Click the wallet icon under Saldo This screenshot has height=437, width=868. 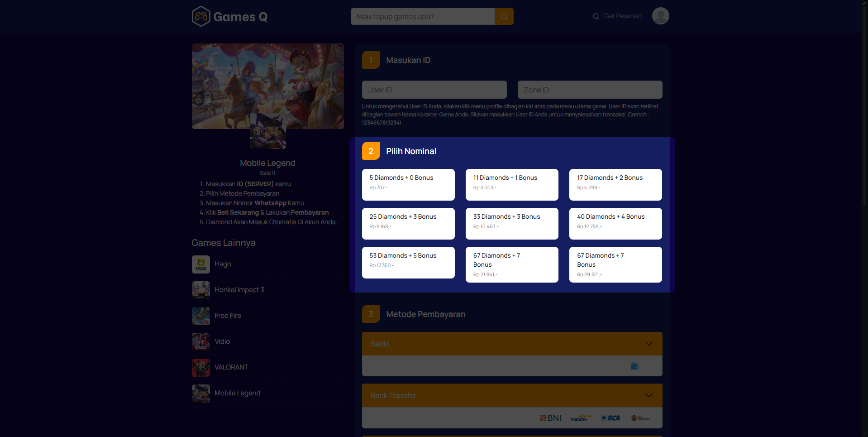pos(634,366)
